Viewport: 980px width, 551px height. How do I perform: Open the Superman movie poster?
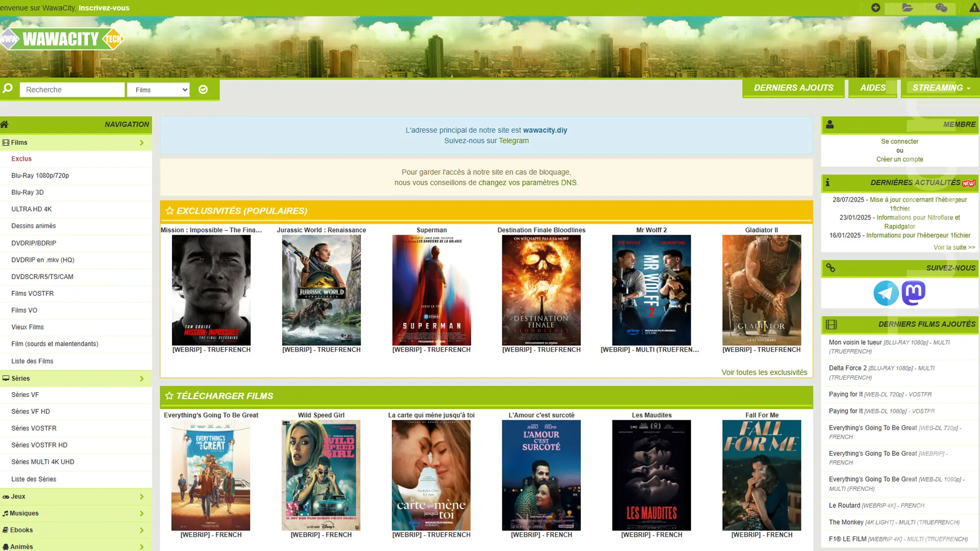431,290
